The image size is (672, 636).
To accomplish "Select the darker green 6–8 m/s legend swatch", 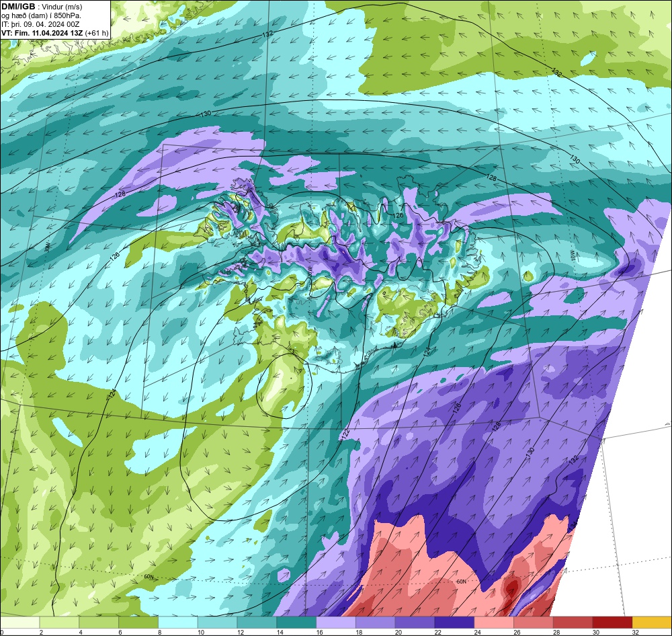I will tap(138, 622).
